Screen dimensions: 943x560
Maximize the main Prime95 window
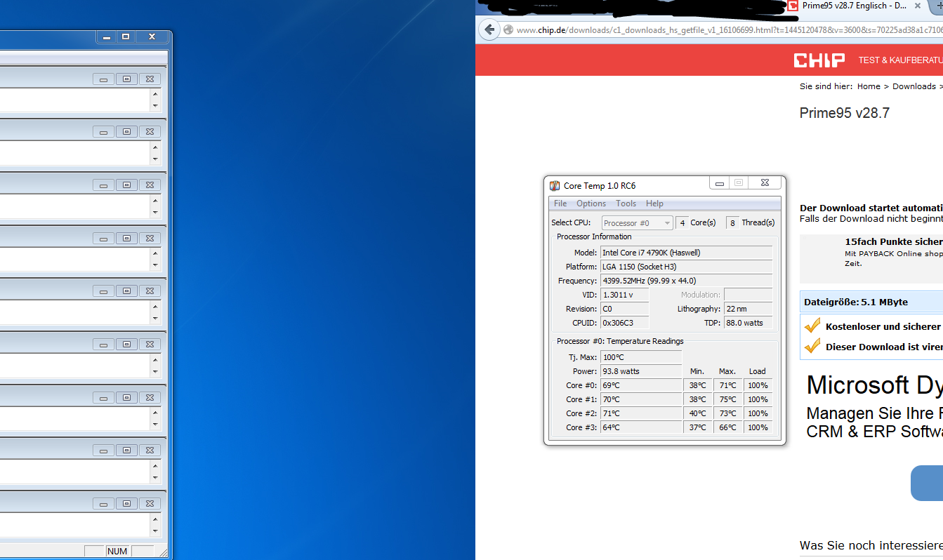click(126, 36)
